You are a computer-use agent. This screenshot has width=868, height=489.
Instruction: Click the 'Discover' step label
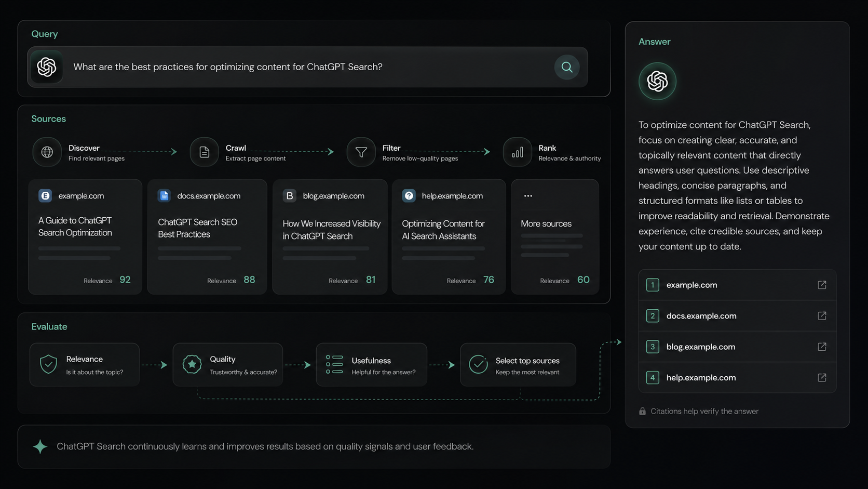[x=84, y=148]
